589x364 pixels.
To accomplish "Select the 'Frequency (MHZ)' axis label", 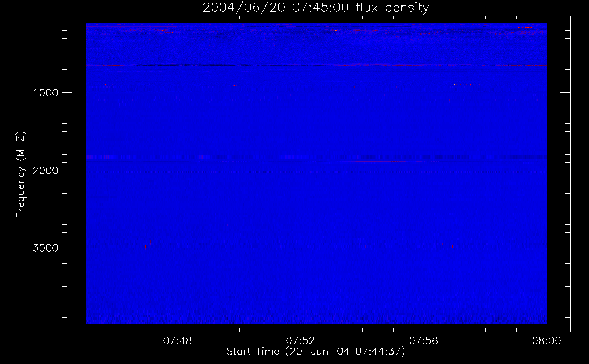I will click(x=21, y=175).
